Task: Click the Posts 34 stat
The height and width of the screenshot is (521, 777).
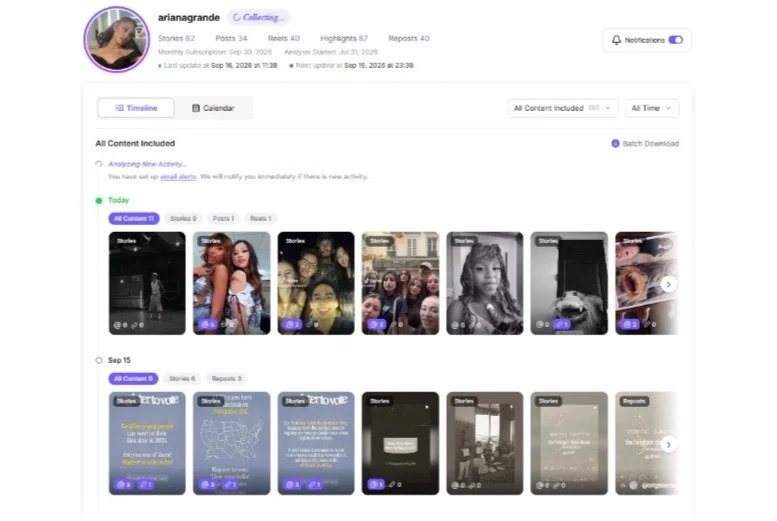Action: (231, 38)
